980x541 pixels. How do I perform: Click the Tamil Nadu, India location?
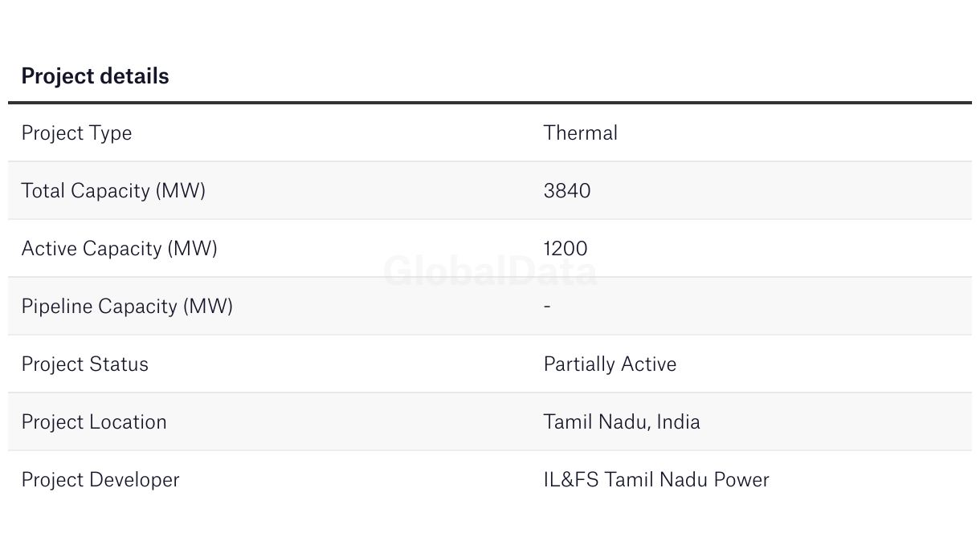pos(622,421)
